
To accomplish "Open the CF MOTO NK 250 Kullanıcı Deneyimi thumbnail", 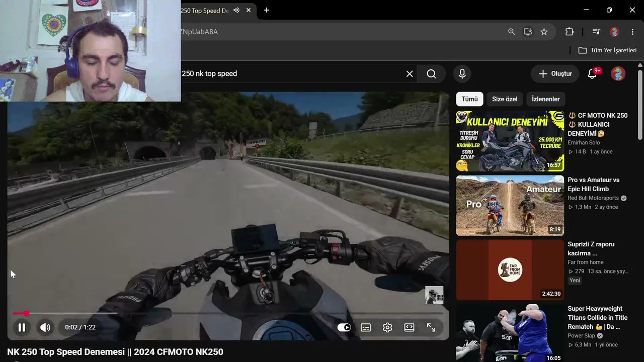I will click(x=510, y=141).
